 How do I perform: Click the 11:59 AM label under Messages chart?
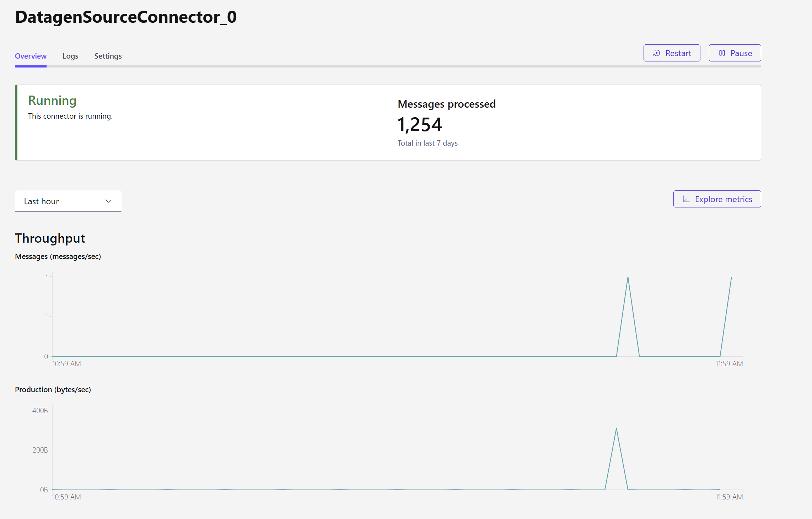pos(729,364)
